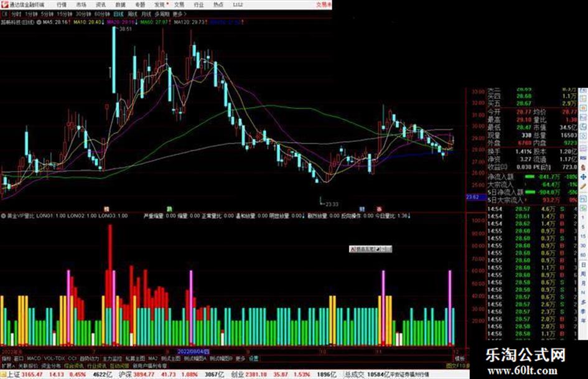This screenshot has width=588, height=379.
Task: Click the 指标 button at bottom left
Action: pyautogui.click(x=6, y=358)
